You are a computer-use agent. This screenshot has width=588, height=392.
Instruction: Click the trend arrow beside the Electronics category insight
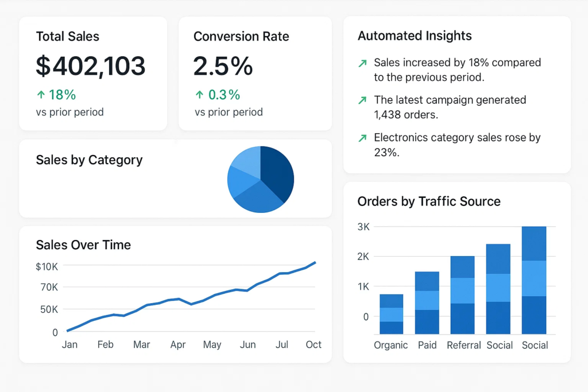pyautogui.click(x=362, y=138)
